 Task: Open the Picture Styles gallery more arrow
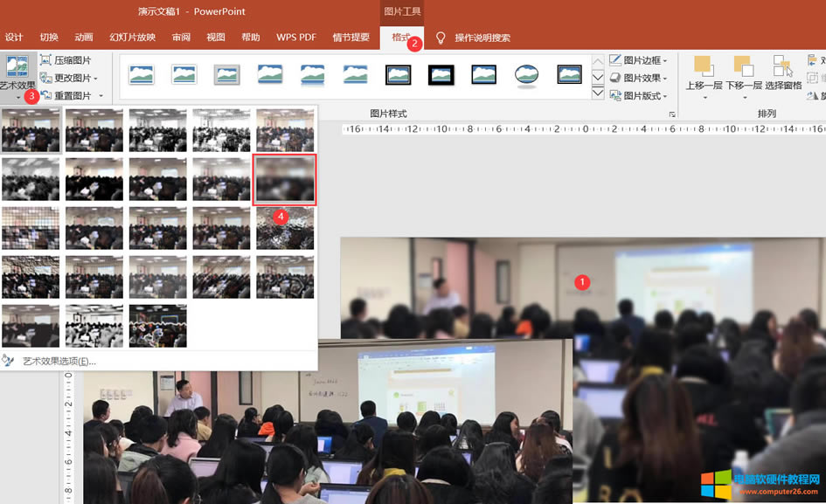click(598, 92)
